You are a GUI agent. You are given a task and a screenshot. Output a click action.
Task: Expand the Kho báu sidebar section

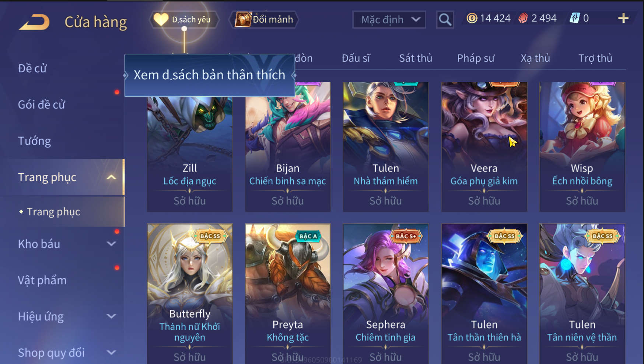click(111, 244)
